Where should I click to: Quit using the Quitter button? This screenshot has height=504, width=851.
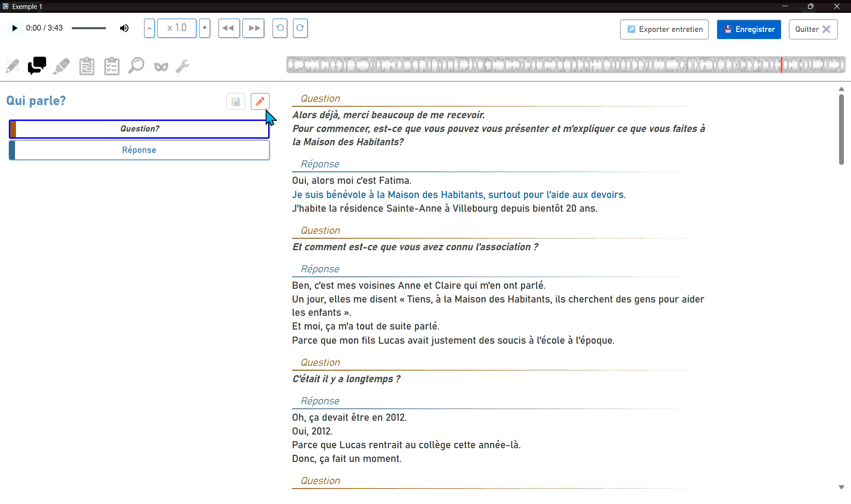click(x=813, y=29)
